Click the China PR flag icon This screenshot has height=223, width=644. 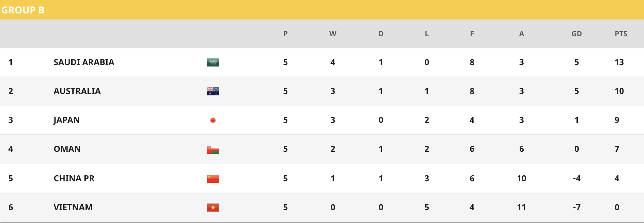(x=213, y=178)
